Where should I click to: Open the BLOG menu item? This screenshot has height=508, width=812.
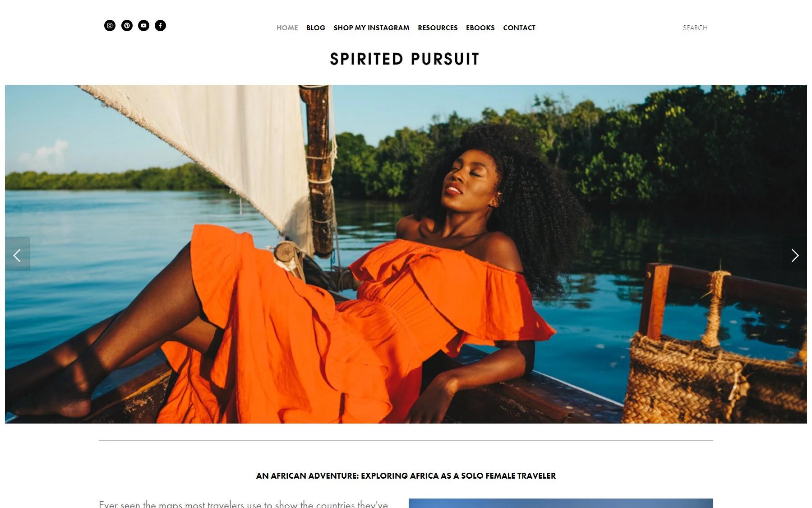tap(315, 28)
